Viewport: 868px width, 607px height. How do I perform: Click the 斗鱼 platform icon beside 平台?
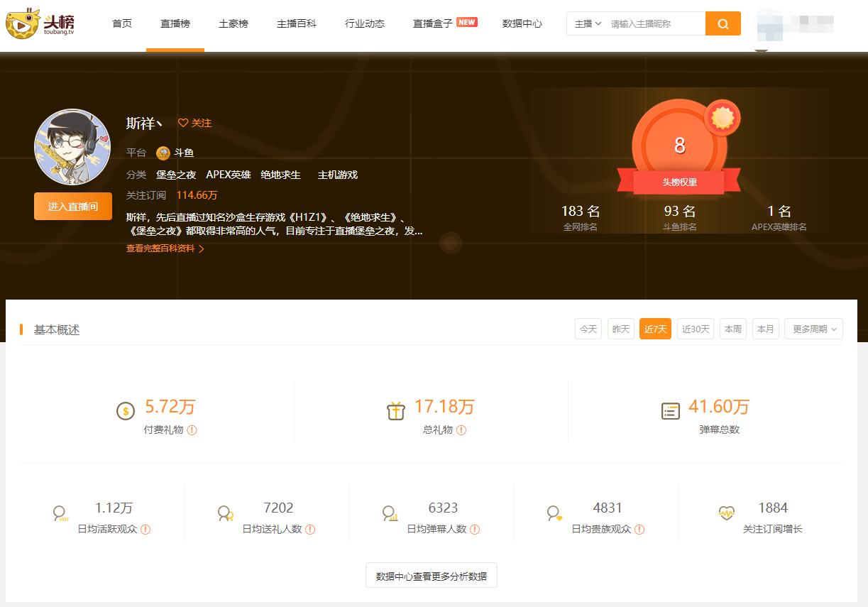pos(163,153)
